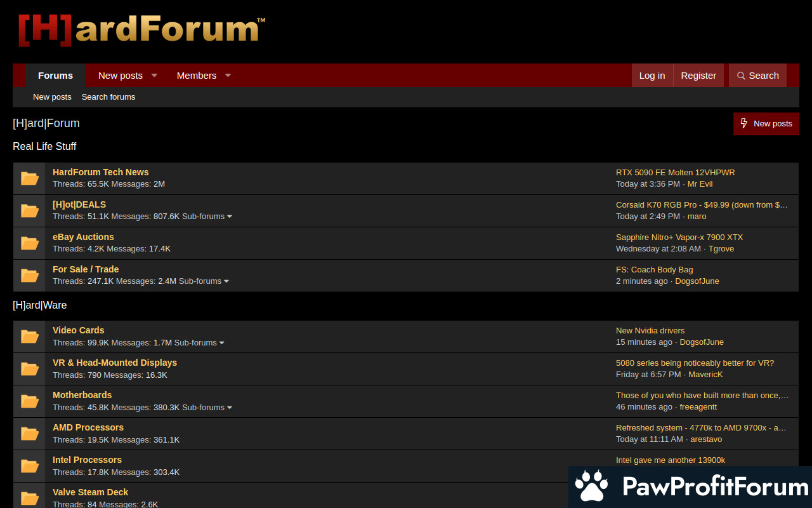Expand For Sale / Trade Sub-forums dropdown
The height and width of the screenshot is (508, 812).
204,281
